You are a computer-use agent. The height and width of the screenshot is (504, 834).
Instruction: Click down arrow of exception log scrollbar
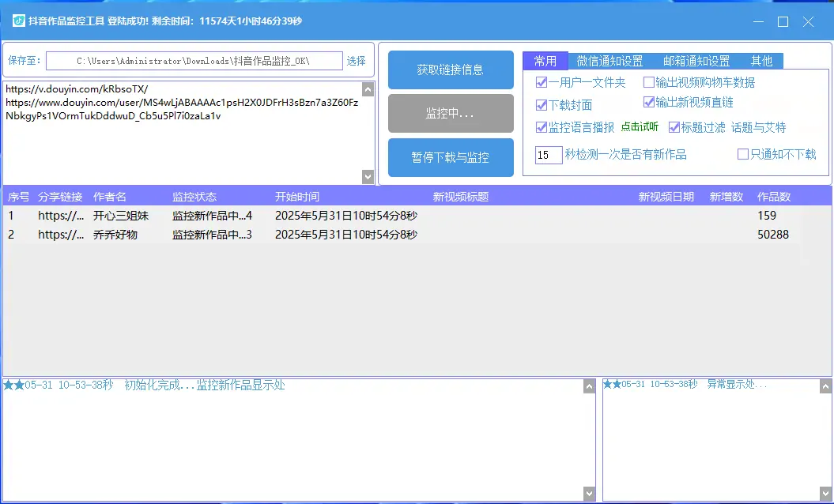[x=825, y=494]
